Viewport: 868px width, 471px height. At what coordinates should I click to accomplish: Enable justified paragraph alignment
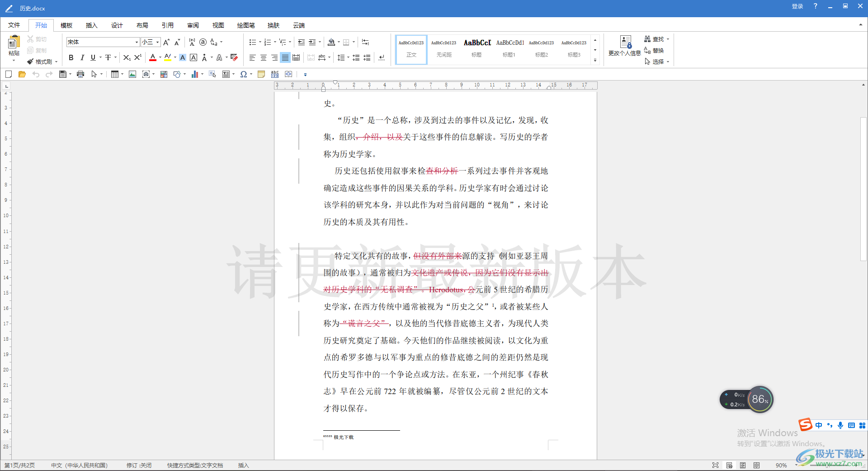(285, 57)
